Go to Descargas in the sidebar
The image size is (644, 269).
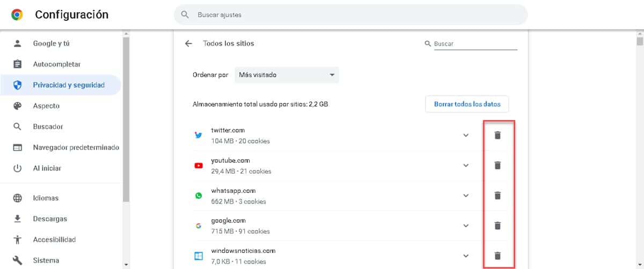50,219
